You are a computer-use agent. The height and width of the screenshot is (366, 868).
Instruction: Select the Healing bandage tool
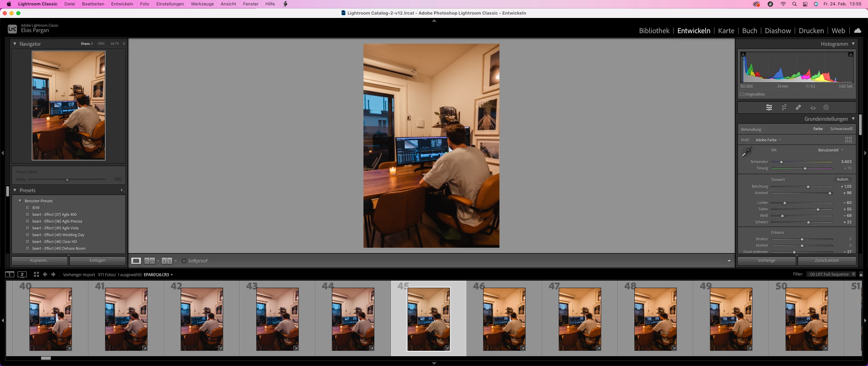[x=798, y=107]
